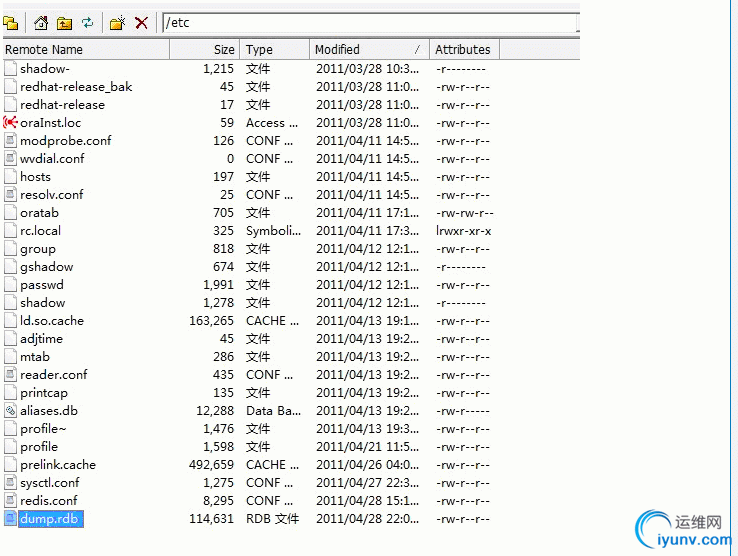Click the lrwxr-xr-x attributes cell

coord(464,231)
